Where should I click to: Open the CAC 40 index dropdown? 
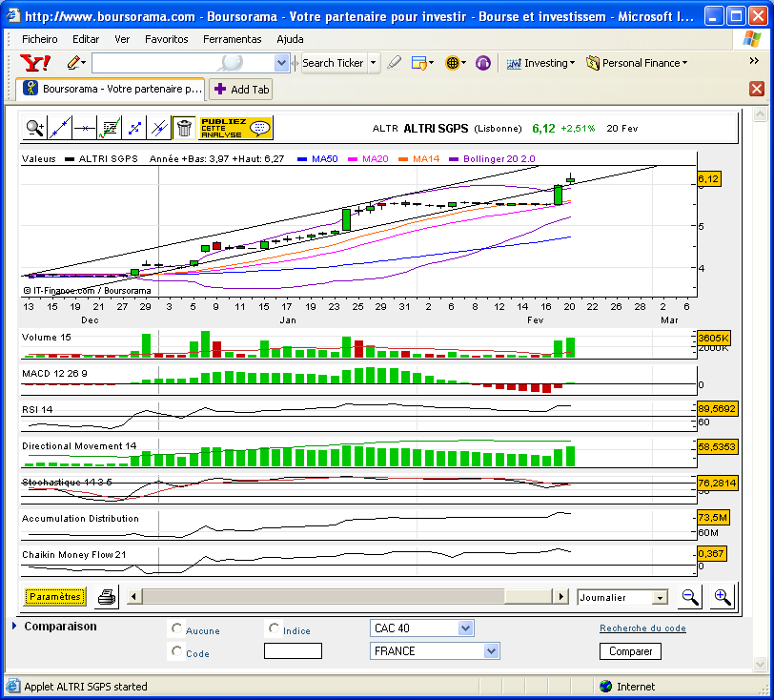click(465, 628)
